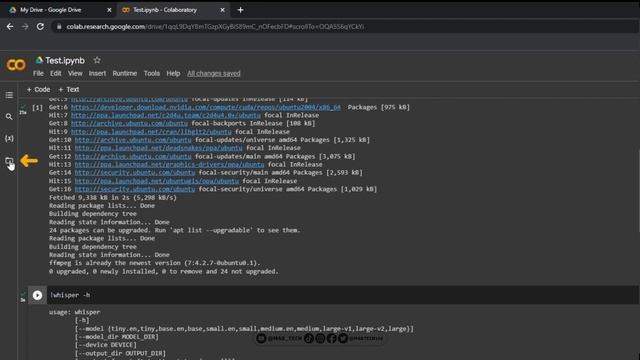Open the File menu
Image resolution: width=640 pixels, height=360 pixels.
coord(38,73)
